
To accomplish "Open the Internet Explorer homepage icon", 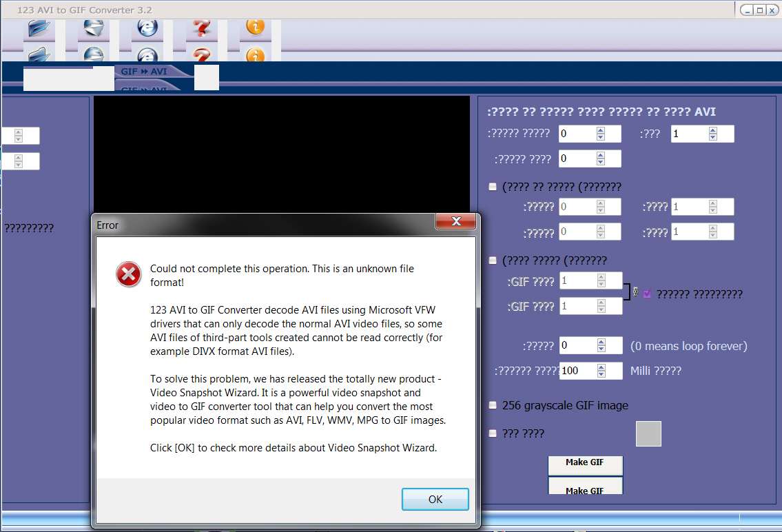I will [147, 28].
